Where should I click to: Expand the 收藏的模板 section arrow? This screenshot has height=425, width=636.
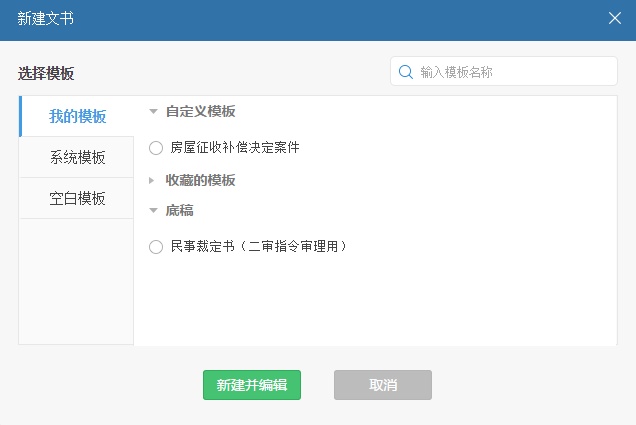tap(152, 181)
